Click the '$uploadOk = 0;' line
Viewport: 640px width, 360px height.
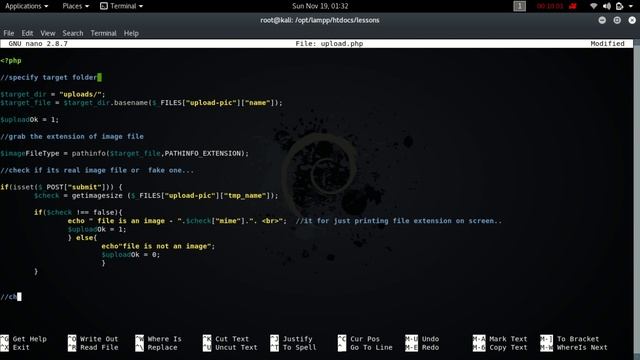click(131, 255)
